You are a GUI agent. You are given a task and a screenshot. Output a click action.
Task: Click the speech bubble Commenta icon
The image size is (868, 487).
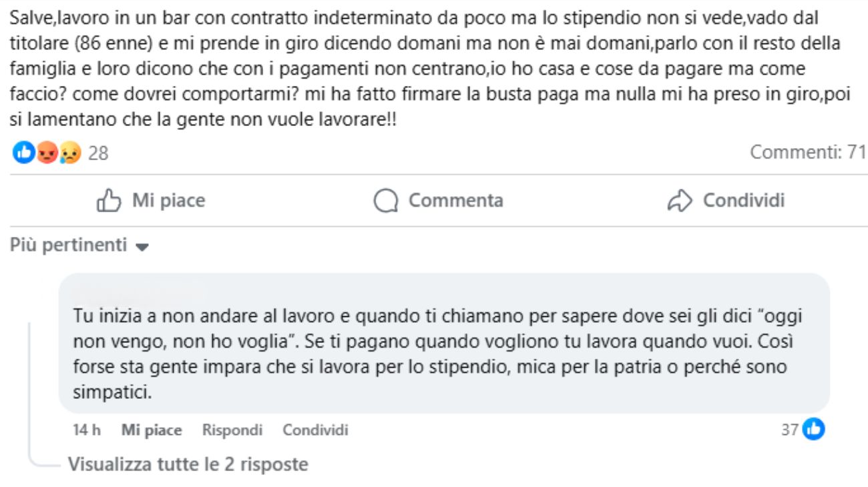[386, 201]
